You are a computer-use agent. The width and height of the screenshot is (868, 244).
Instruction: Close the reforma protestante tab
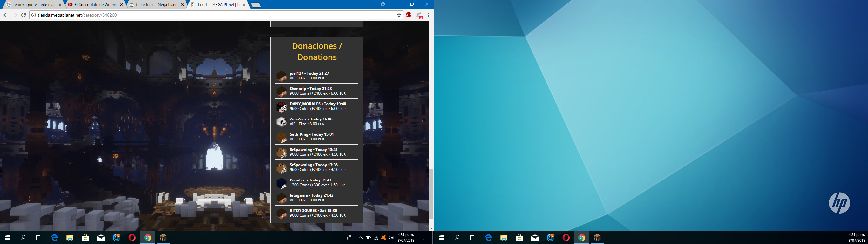point(60,5)
